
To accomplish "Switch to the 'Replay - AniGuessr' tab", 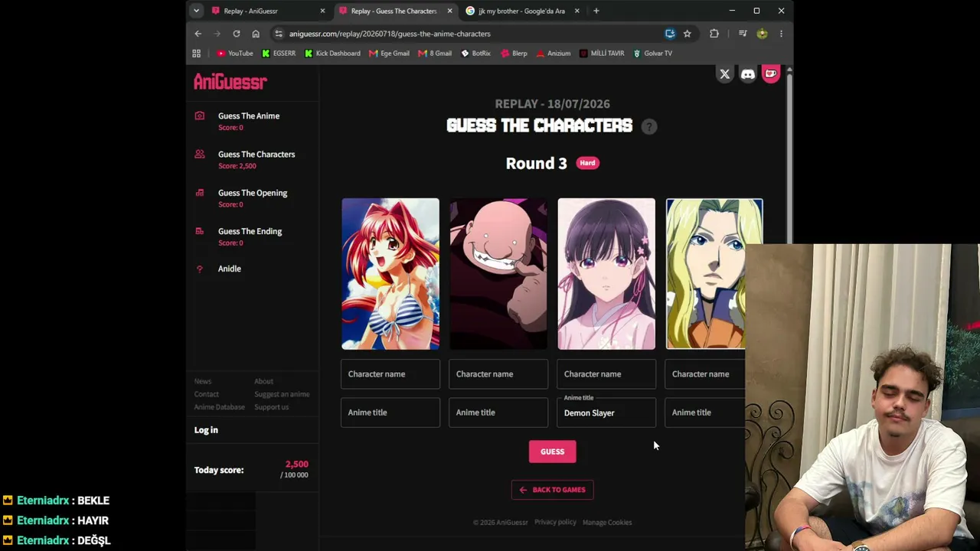I will coord(269,11).
